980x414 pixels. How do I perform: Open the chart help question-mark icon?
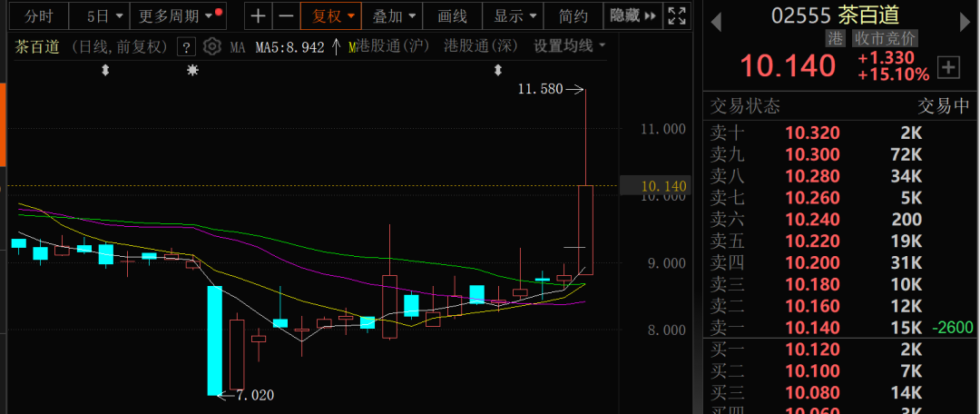click(186, 46)
